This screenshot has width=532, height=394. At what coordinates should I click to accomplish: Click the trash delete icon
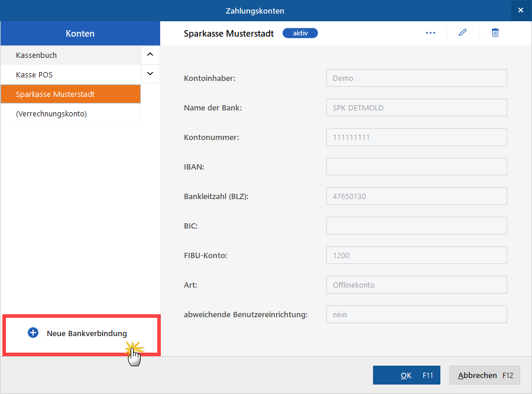coord(495,33)
